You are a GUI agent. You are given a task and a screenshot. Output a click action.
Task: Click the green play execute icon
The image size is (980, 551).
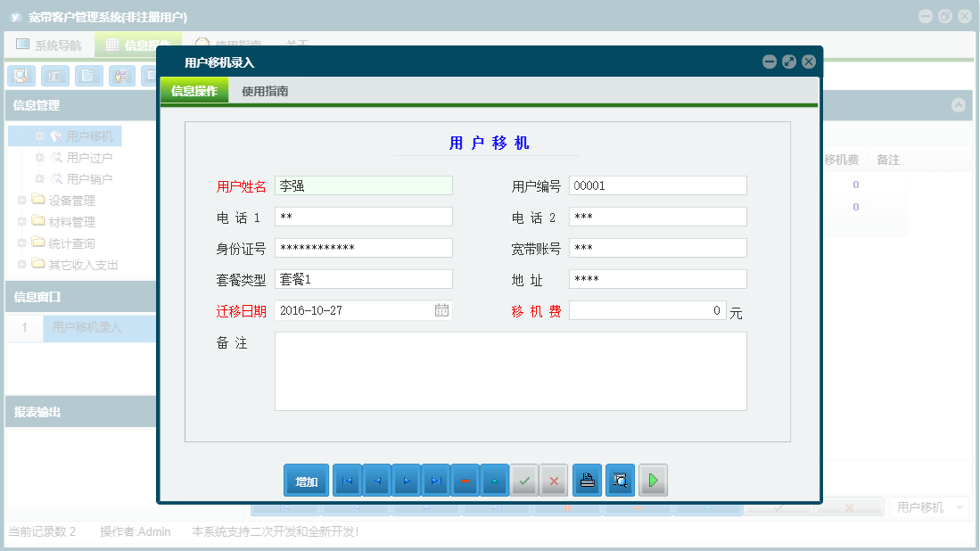pyautogui.click(x=653, y=480)
